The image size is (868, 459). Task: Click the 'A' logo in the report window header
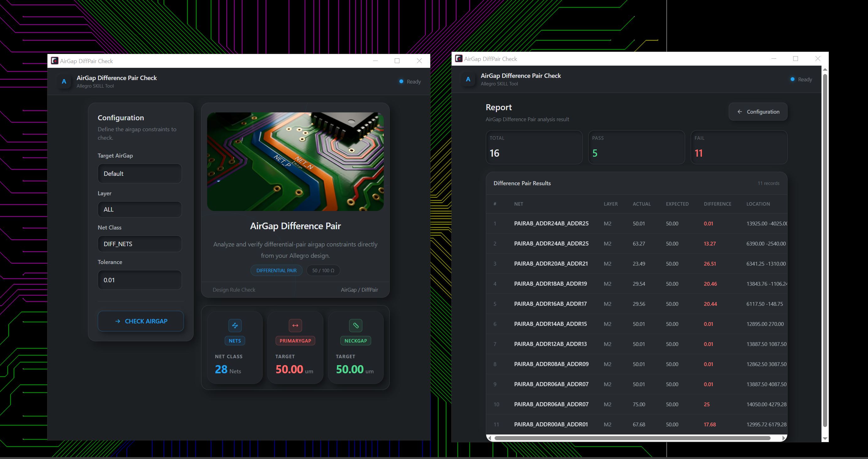(x=468, y=79)
